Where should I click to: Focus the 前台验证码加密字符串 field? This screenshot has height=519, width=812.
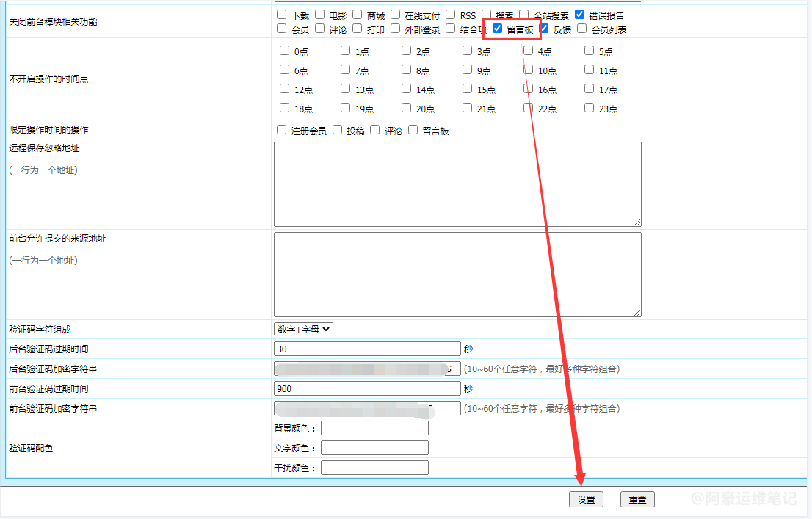pos(367,408)
